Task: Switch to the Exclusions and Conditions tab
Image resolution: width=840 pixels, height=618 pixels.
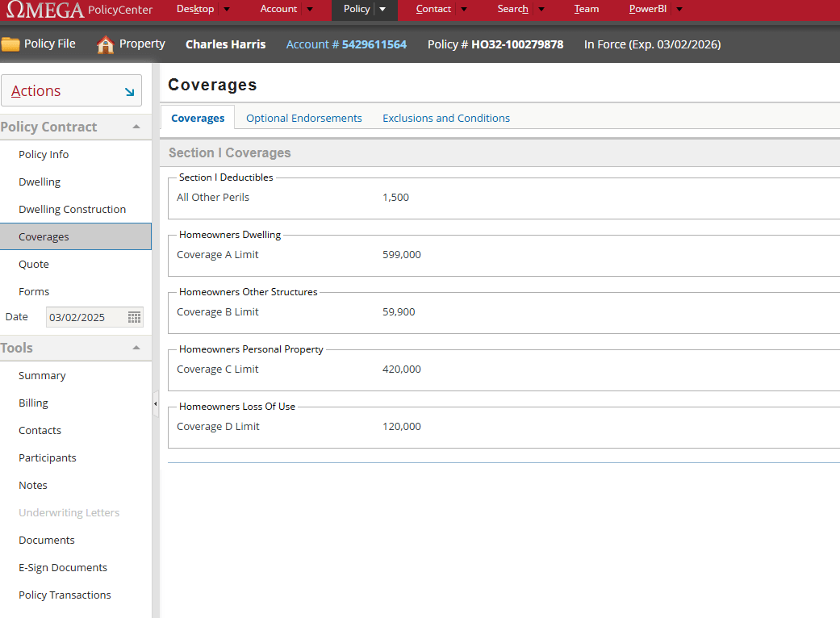Action: pos(446,119)
